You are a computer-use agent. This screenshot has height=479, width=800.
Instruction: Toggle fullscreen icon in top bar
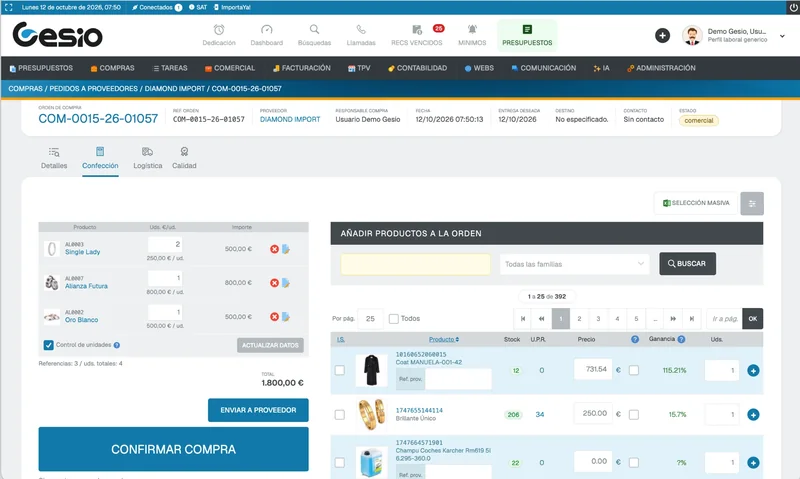pos(8,7)
